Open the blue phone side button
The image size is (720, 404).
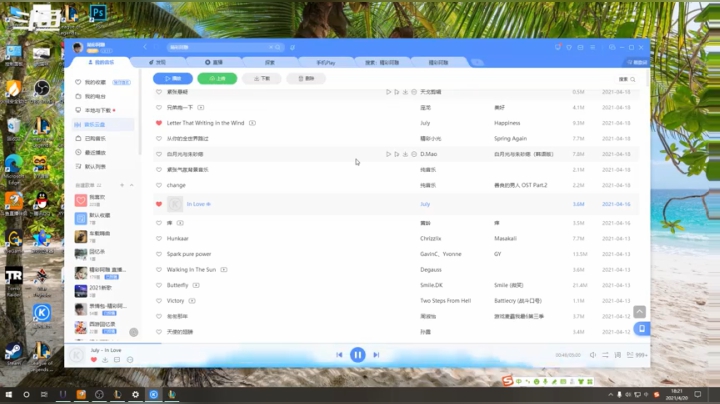coord(641,329)
